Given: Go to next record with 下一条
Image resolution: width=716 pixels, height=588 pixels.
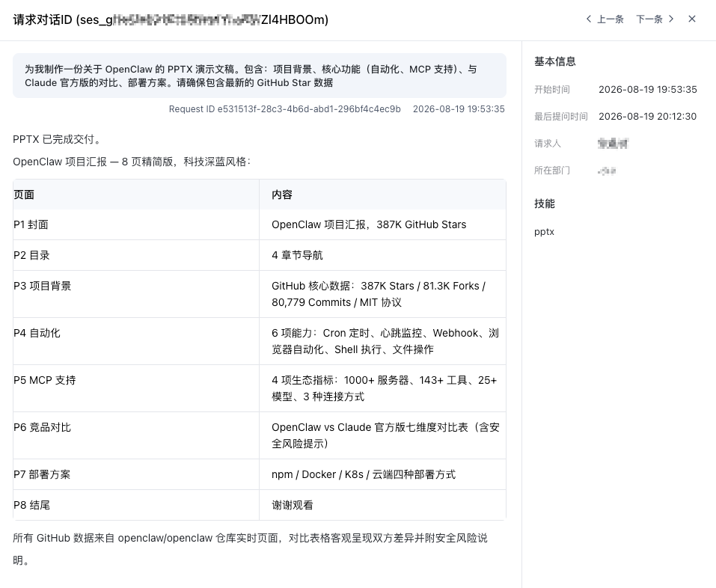Looking at the screenshot, I should (655, 19).
